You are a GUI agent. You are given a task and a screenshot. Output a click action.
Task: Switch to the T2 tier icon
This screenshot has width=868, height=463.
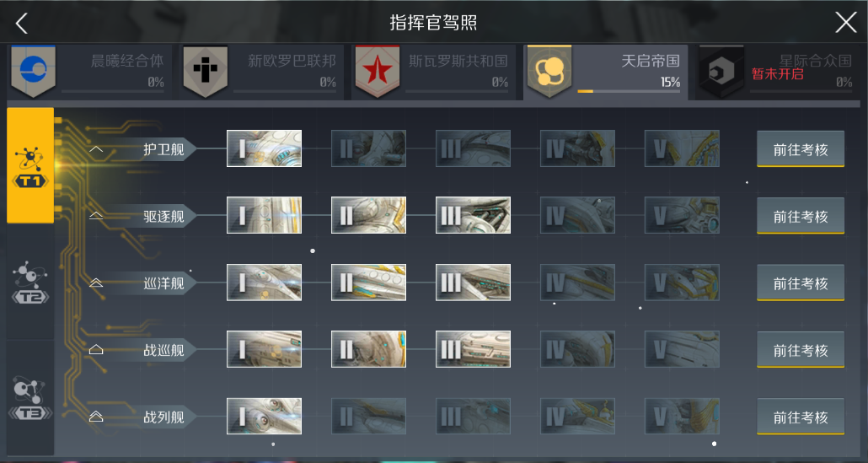coord(30,283)
